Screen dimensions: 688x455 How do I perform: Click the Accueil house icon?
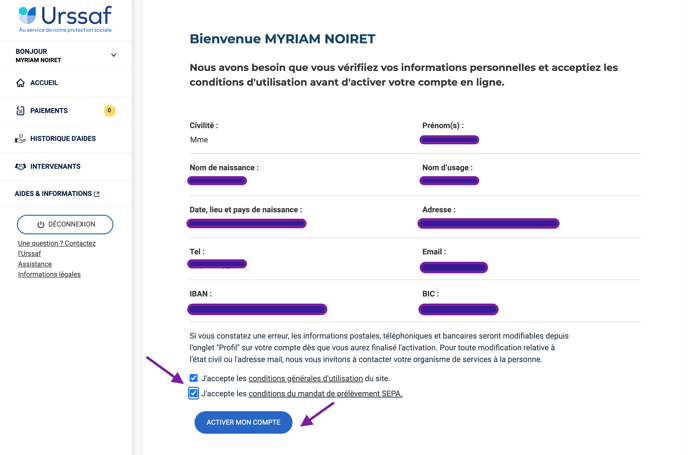[21, 83]
